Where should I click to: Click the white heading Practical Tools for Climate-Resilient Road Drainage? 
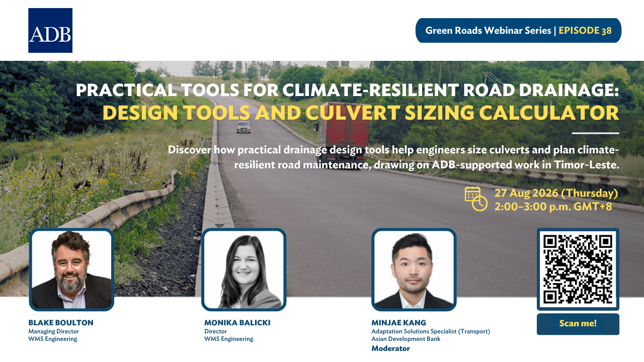[347, 90]
